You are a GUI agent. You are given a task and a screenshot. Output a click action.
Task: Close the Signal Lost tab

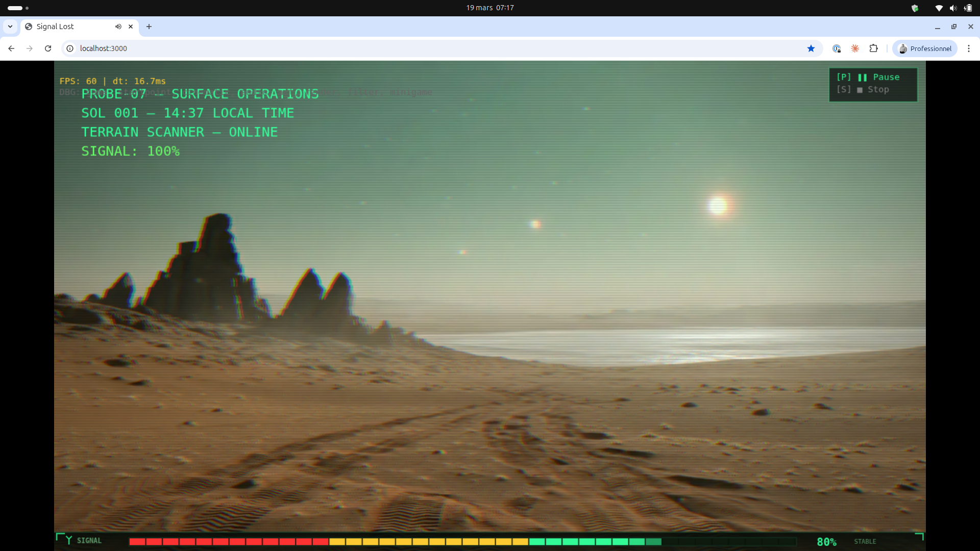point(131,27)
